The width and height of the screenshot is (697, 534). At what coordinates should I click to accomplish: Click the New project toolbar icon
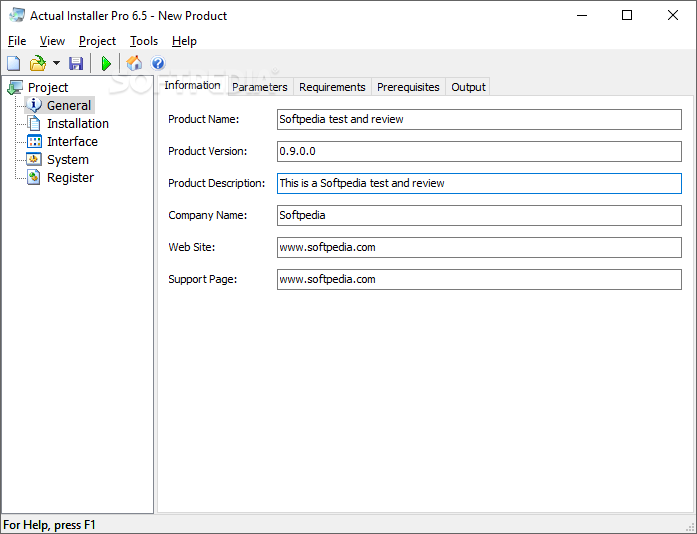[x=13, y=64]
